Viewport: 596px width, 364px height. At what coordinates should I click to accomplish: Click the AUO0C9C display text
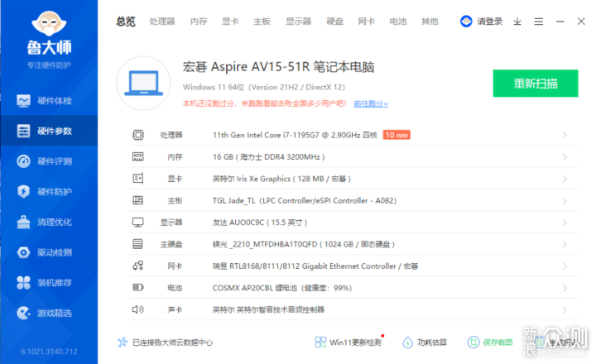point(260,223)
